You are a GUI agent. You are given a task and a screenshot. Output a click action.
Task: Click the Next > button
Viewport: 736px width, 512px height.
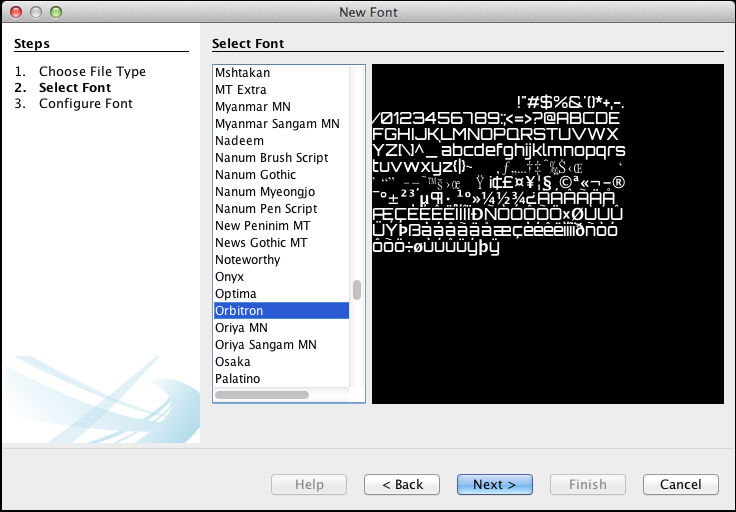495,484
